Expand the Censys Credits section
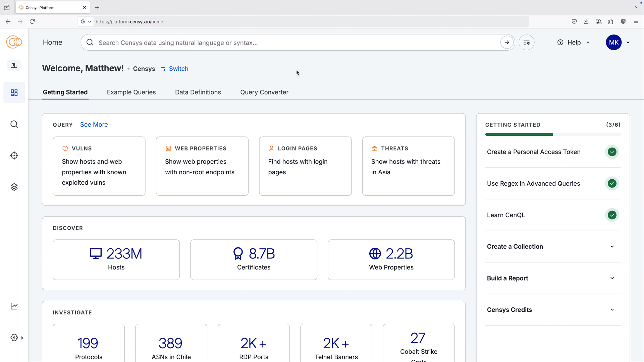Screen dimensions: 644x362 pos(553,310)
